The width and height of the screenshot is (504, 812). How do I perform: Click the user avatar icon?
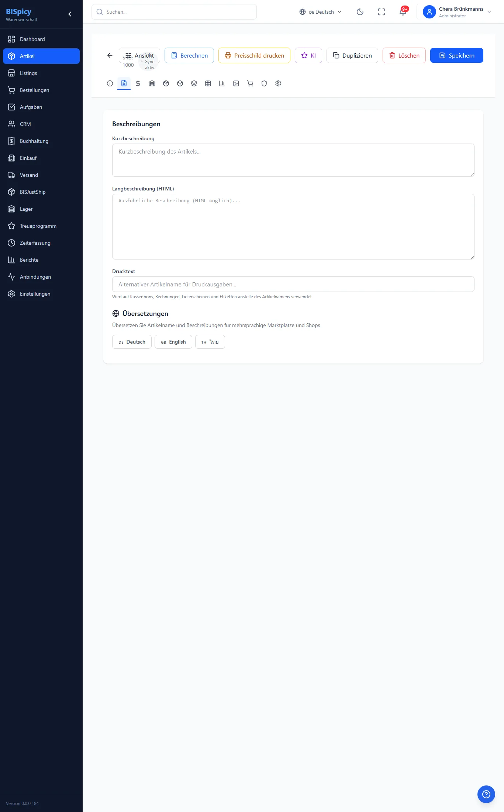tap(429, 12)
